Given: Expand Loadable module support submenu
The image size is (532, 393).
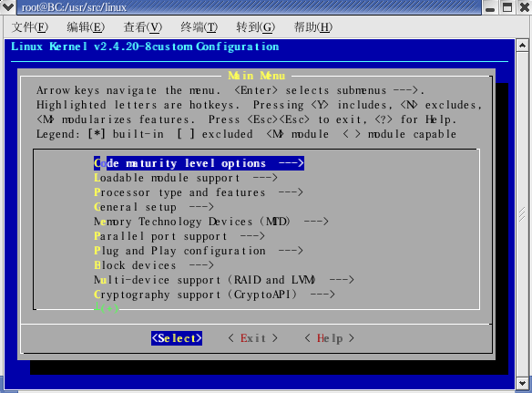Looking at the screenshot, I should [x=186, y=178].
